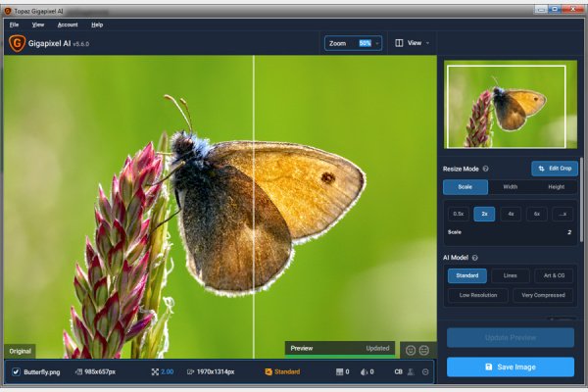Image resolution: width=588 pixels, height=392 pixels.
Task: Toggle the Butterfly.png checkbox
Action: click(x=16, y=371)
